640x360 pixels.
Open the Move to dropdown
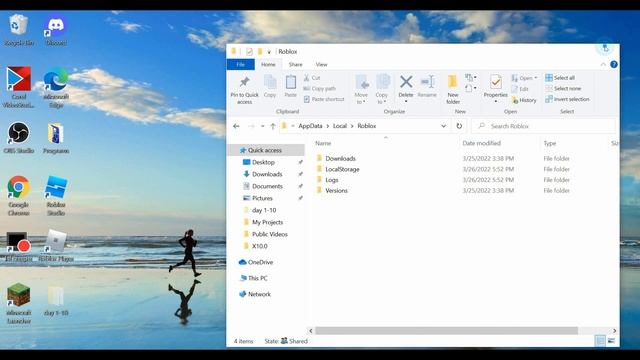point(361,90)
